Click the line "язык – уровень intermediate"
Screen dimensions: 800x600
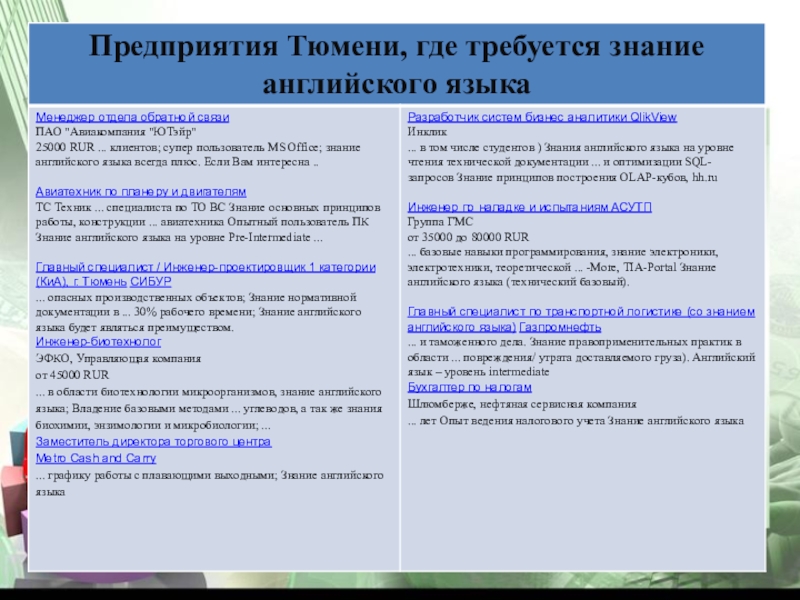[x=478, y=372]
